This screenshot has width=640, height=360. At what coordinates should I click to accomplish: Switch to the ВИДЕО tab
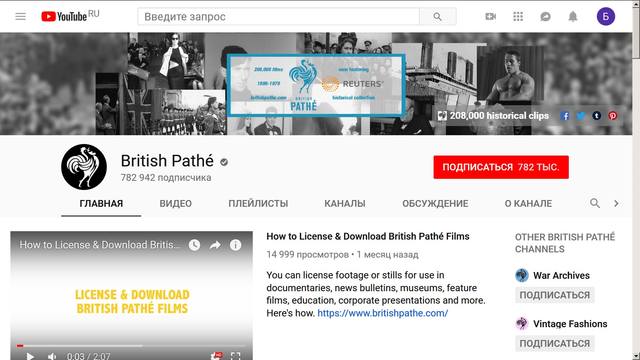point(176,204)
